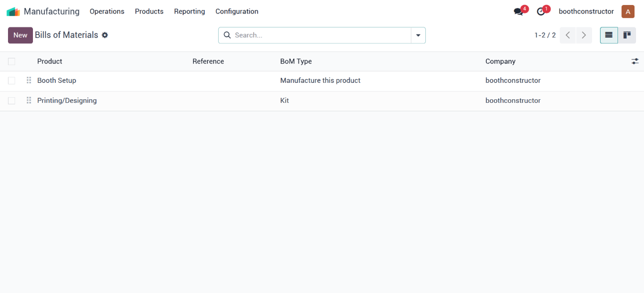Viewport: 644px width, 293px height.
Task: Click the Manufacturing app logo icon
Action: pos(13,11)
